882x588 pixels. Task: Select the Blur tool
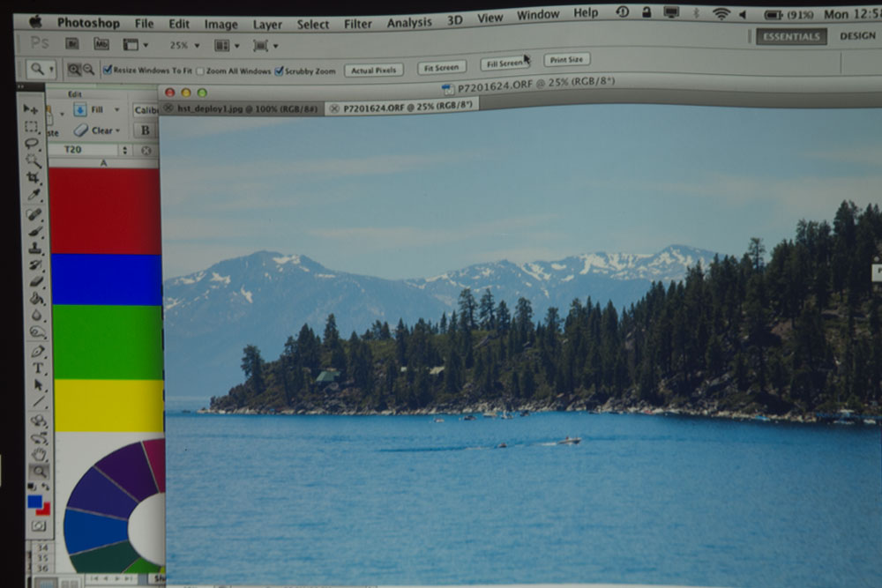tap(37, 316)
